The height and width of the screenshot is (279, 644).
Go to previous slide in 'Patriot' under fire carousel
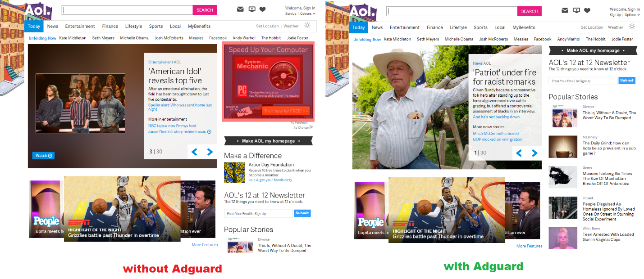pos(519,153)
